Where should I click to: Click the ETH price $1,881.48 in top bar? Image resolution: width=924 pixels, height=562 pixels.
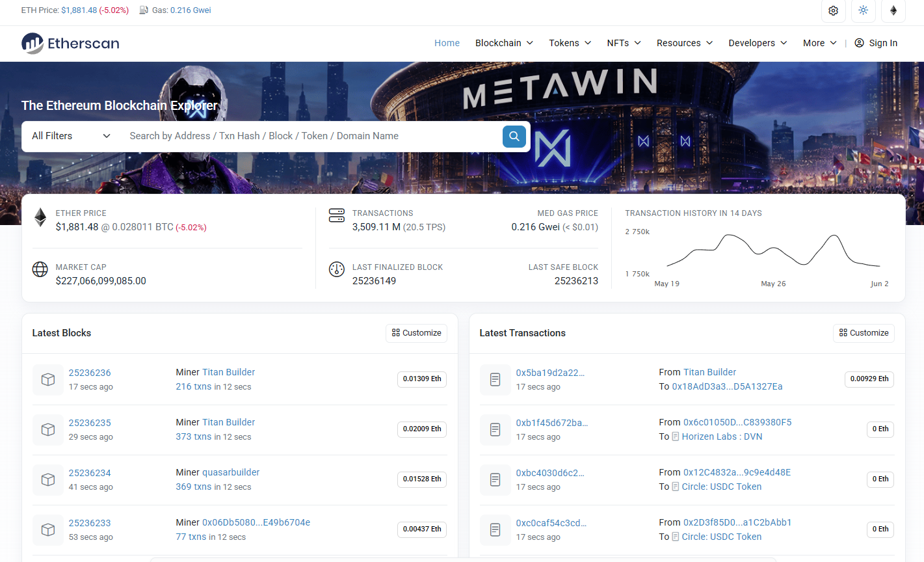point(79,10)
